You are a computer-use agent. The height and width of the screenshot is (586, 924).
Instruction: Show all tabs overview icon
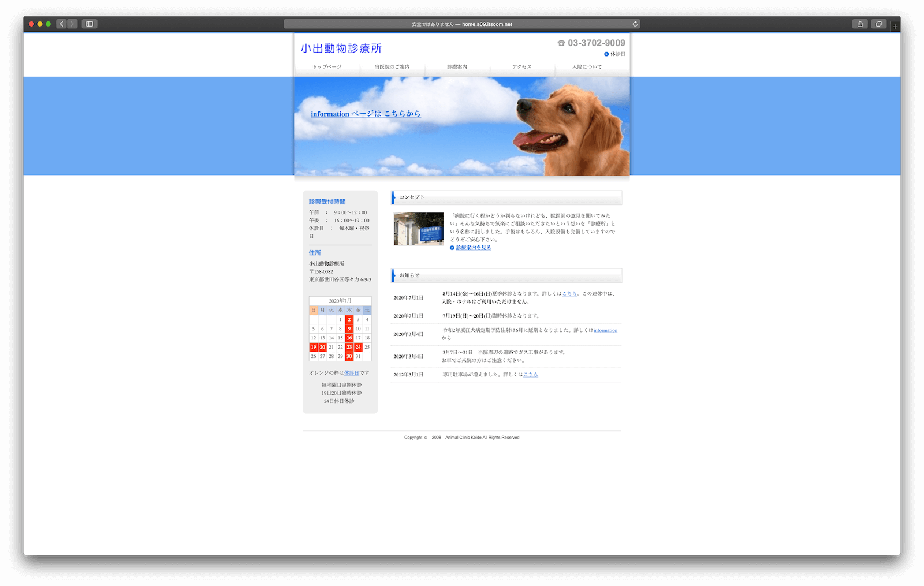(878, 24)
